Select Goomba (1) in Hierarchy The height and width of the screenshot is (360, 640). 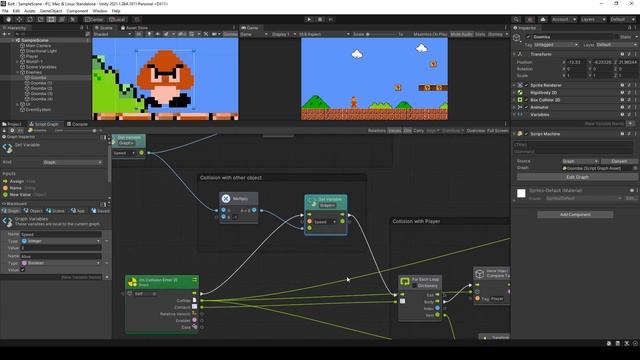pyautogui.click(x=41, y=83)
